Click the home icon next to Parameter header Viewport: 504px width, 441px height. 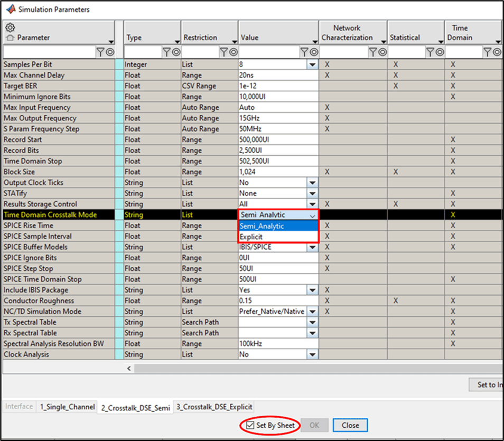[x=10, y=38]
